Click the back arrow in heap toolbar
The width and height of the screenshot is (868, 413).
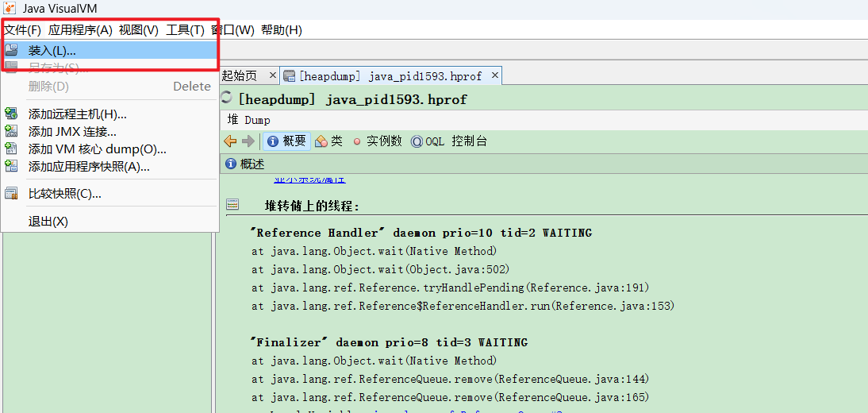tap(230, 141)
